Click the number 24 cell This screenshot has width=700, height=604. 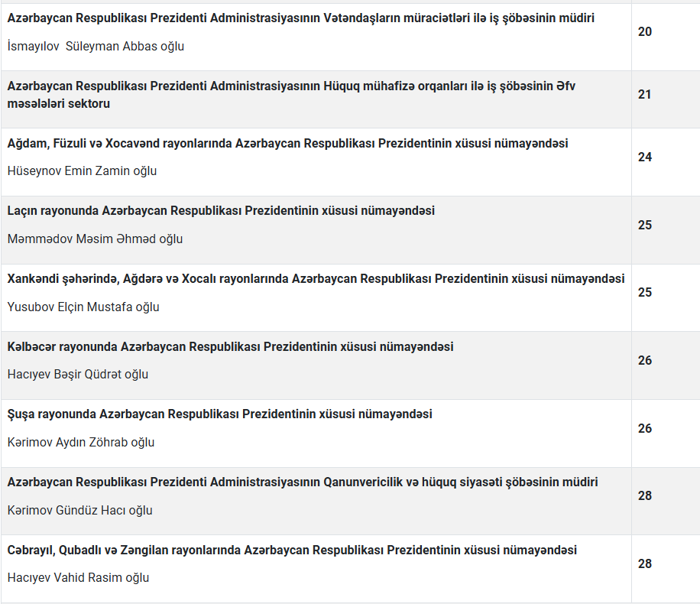pyautogui.click(x=645, y=157)
